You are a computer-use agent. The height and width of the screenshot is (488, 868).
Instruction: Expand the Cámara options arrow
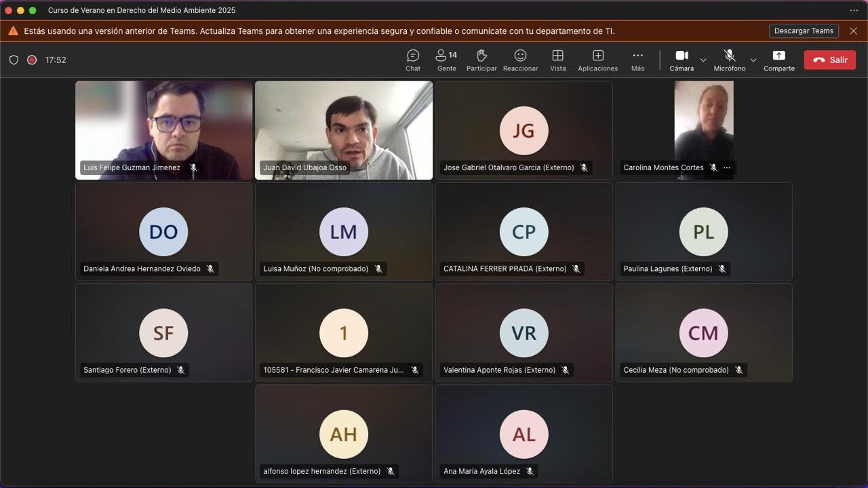coord(703,60)
